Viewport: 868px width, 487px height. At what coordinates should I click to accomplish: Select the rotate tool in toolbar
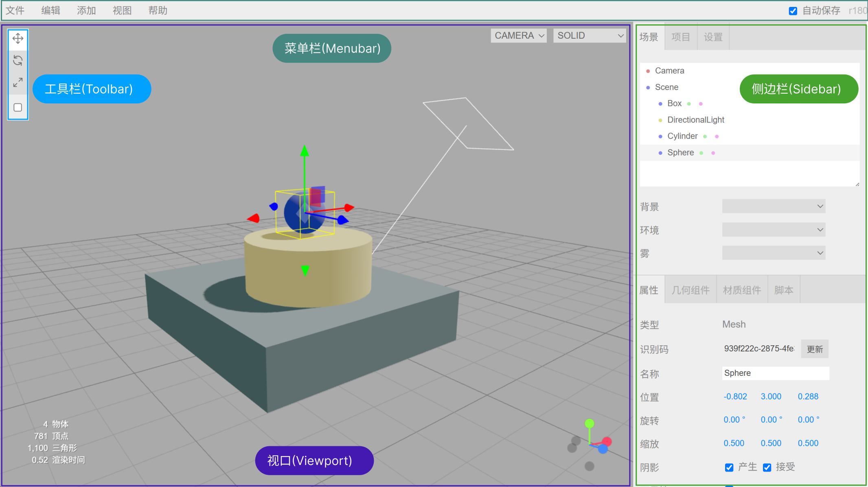18,61
